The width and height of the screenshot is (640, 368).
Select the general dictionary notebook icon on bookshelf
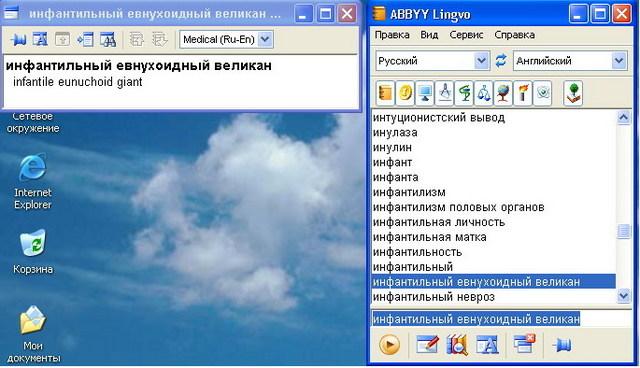(x=385, y=93)
